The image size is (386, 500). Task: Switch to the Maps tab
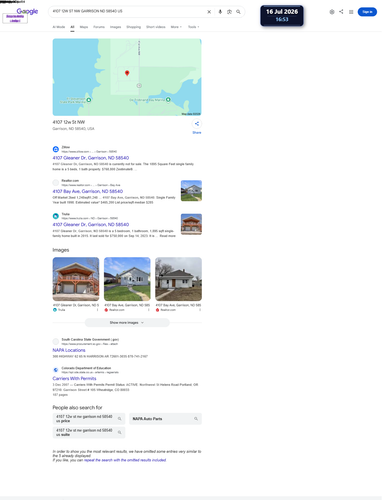click(84, 27)
